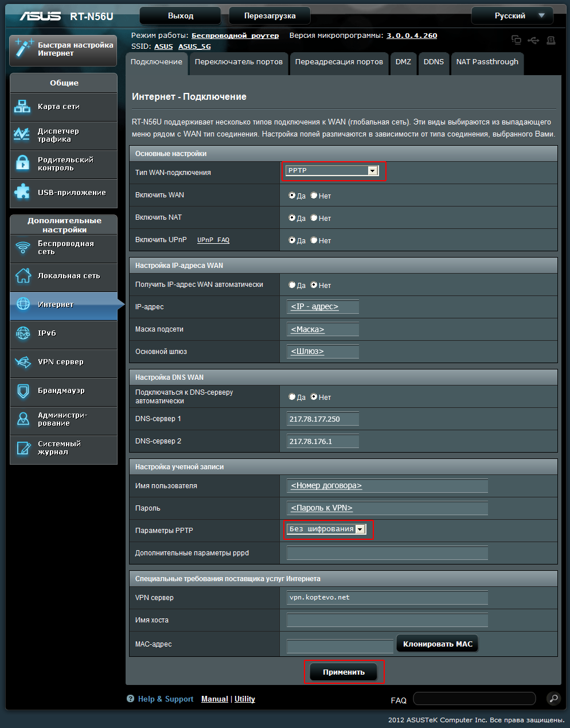The width and height of the screenshot is (570, 728).
Task: Click the DNS-сервер 2 input field
Action: point(323,441)
